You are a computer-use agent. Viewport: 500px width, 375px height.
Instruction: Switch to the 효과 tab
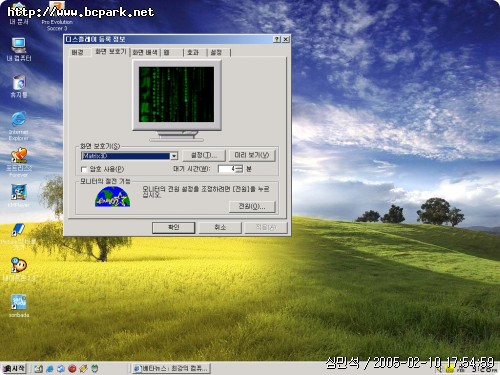pyautogui.click(x=193, y=52)
